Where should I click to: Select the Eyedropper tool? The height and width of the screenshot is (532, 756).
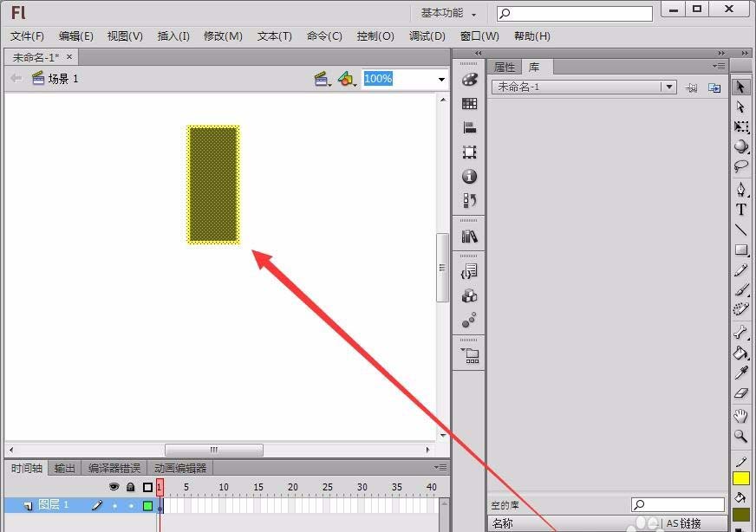pyautogui.click(x=741, y=373)
